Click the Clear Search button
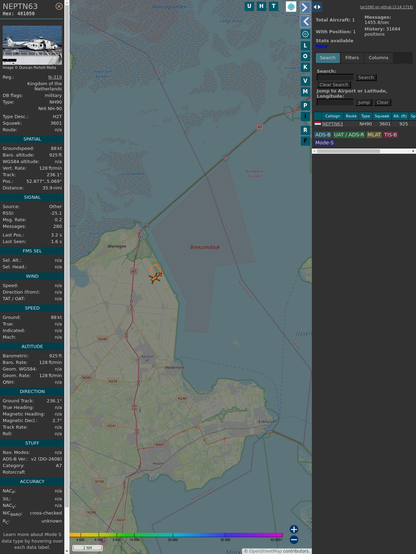Viewport: 416px width, 554px height. click(x=334, y=85)
